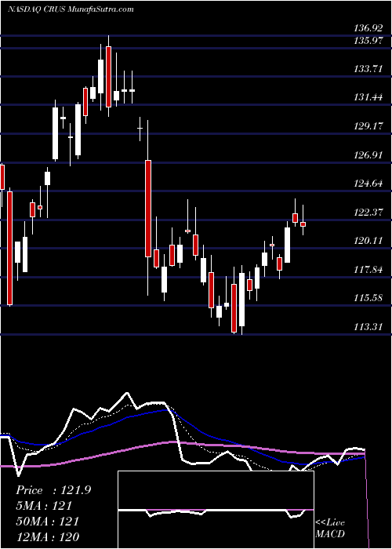Screen dimensions: 392x549
Task: Click the 129.17 price level label
Action: coord(368,126)
